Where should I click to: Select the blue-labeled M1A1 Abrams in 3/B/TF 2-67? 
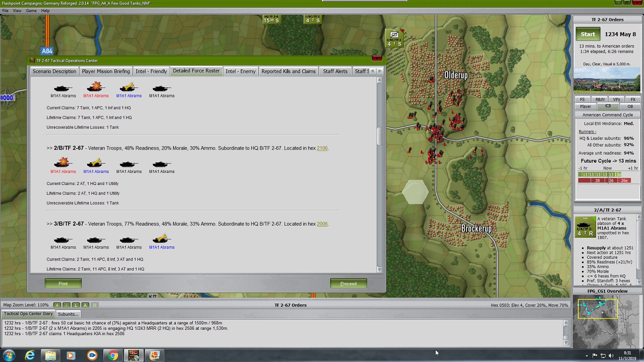[161, 241]
